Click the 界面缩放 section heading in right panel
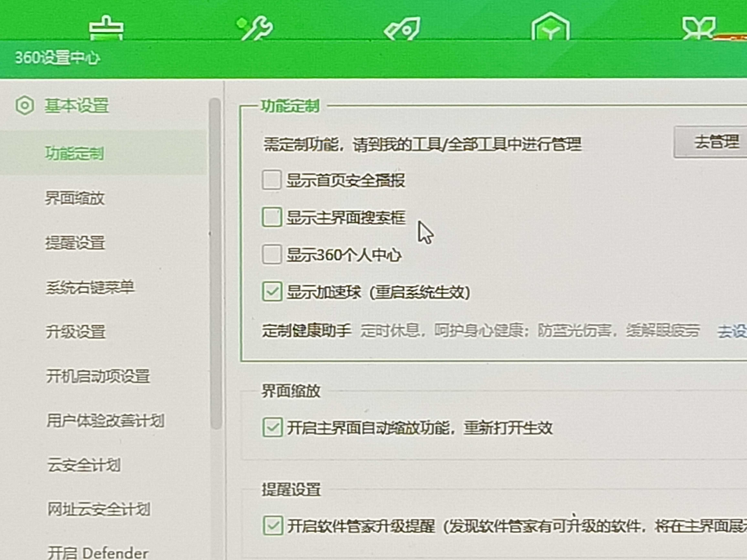This screenshot has height=560, width=747. [x=291, y=391]
